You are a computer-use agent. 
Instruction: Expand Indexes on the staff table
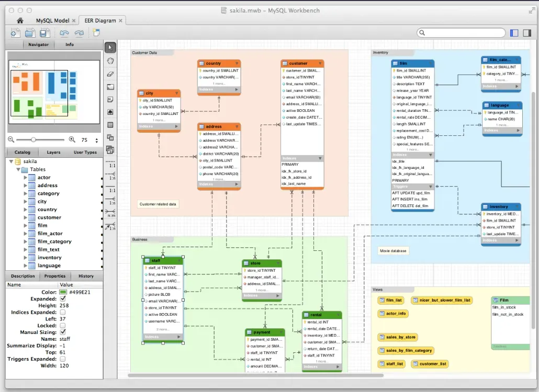click(179, 337)
